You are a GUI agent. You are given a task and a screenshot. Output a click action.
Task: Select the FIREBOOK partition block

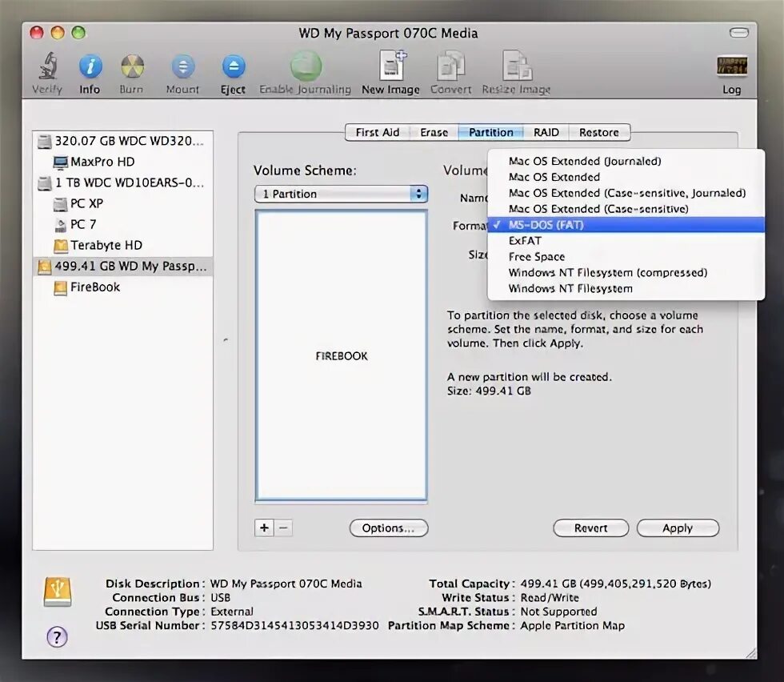point(342,355)
